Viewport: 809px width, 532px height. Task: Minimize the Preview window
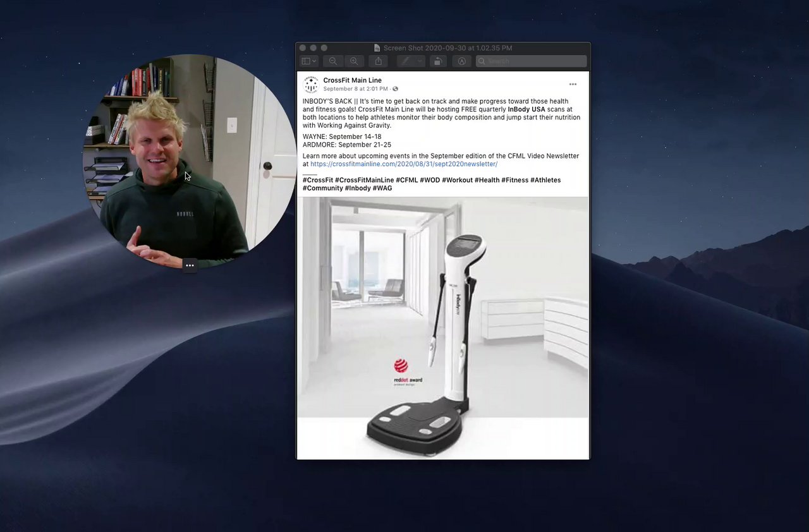click(x=313, y=48)
